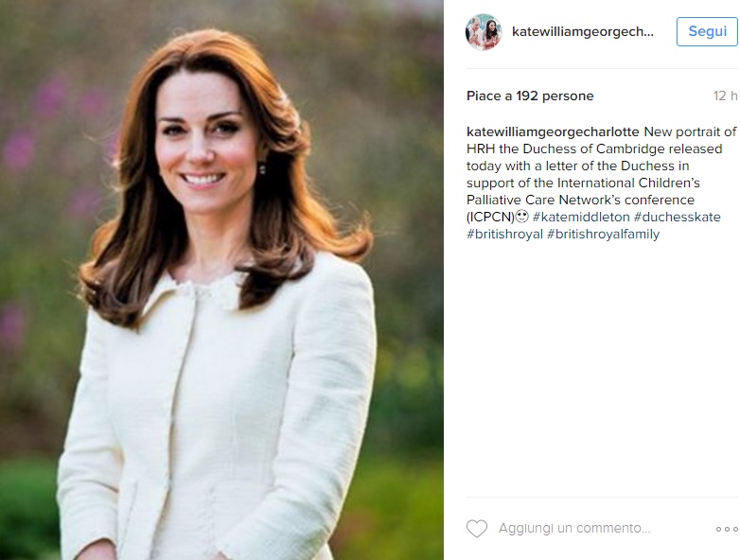Focus the Aggiungi un commento field
This screenshot has height=560, width=740.
(x=574, y=528)
